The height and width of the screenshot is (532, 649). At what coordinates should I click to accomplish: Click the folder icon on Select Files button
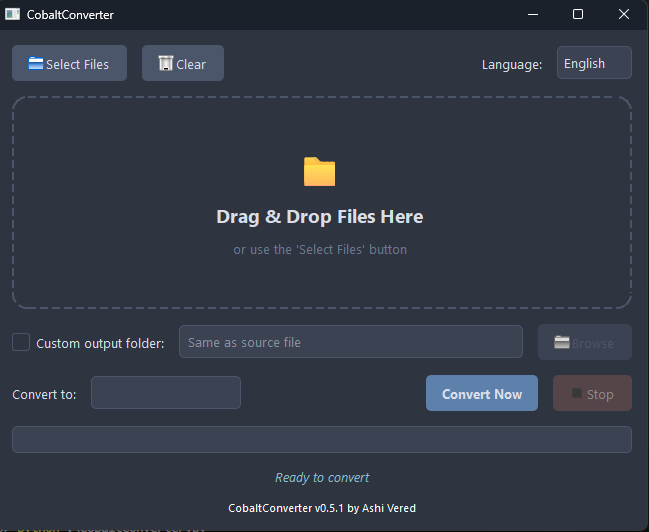tap(36, 64)
